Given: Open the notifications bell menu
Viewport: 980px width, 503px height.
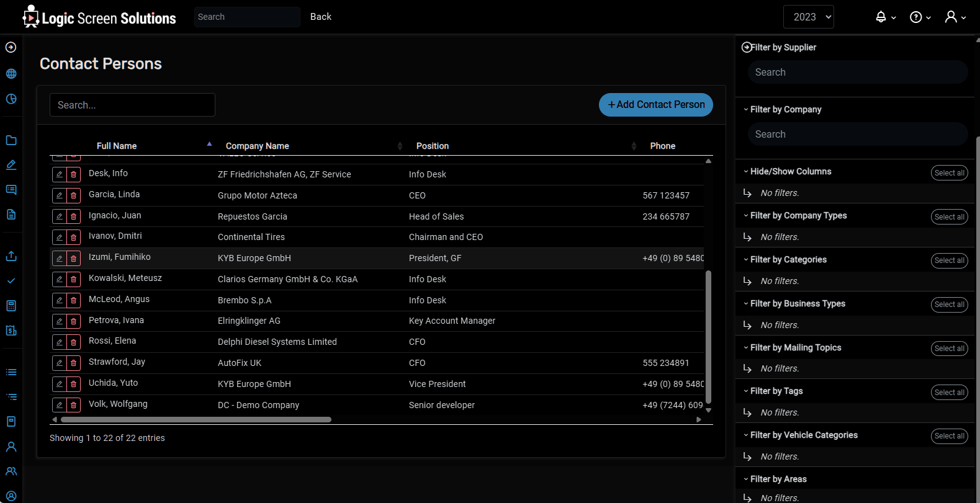Looking at the screenshot, I should [885, 17].
